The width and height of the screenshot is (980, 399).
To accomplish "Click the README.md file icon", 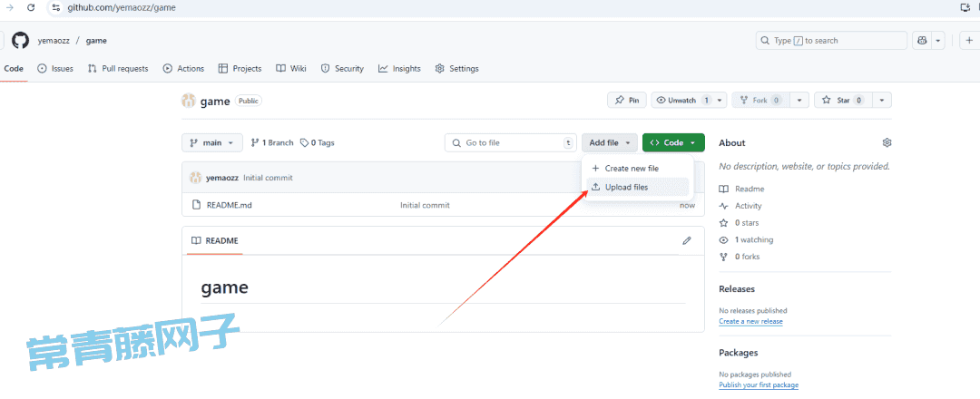I will coord(196,205).
